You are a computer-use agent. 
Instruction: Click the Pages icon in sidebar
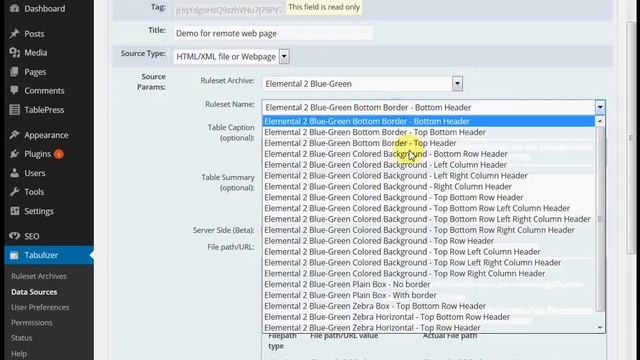point(14,72)
